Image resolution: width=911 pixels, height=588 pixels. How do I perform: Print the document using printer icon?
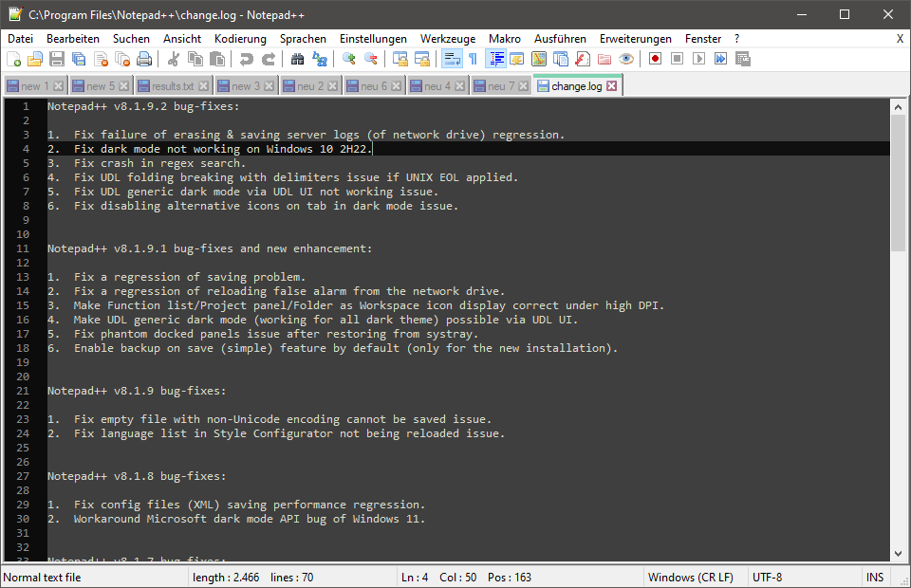pyautogui.click(x=144, y=59)
